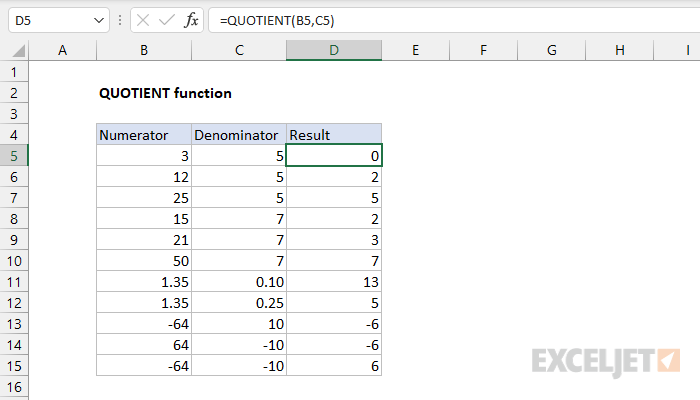Click the Cancel X formula icon
700x400 pixels.
pos(140,20)
